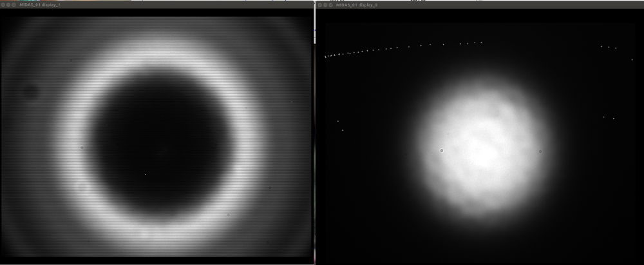This screenshot has height=265, width=644.
Task: Click the dark smudge at display_1's upper left
Action: [x=30, y=92]
